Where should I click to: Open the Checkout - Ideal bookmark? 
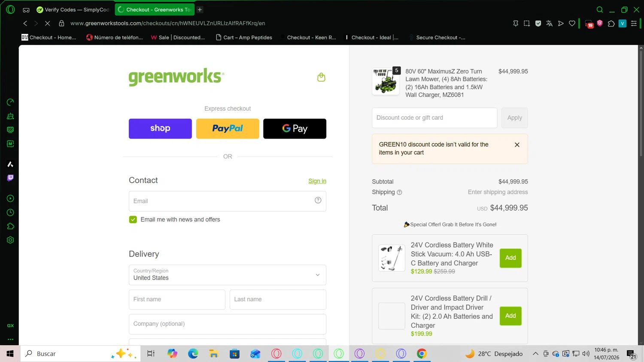coord(371,37)
